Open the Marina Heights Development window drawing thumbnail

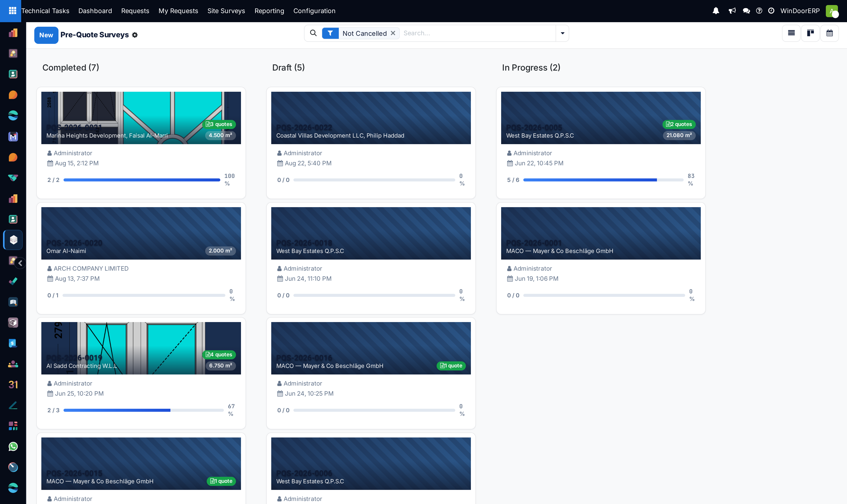[141, 118]
